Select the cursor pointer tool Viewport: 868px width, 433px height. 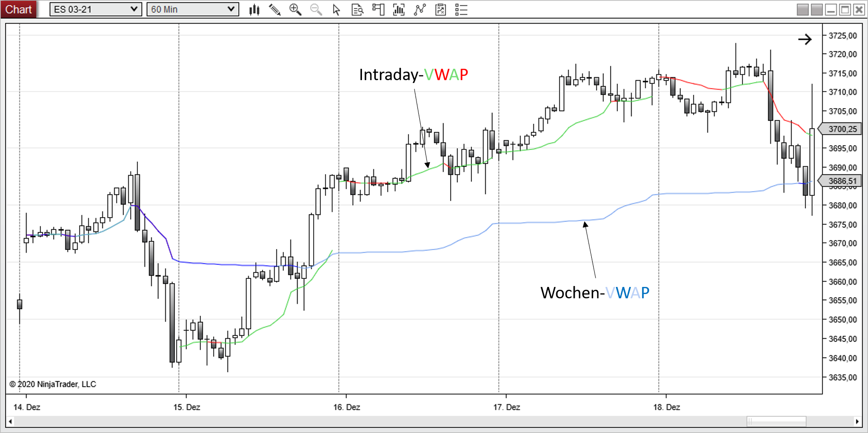(336, 9)
